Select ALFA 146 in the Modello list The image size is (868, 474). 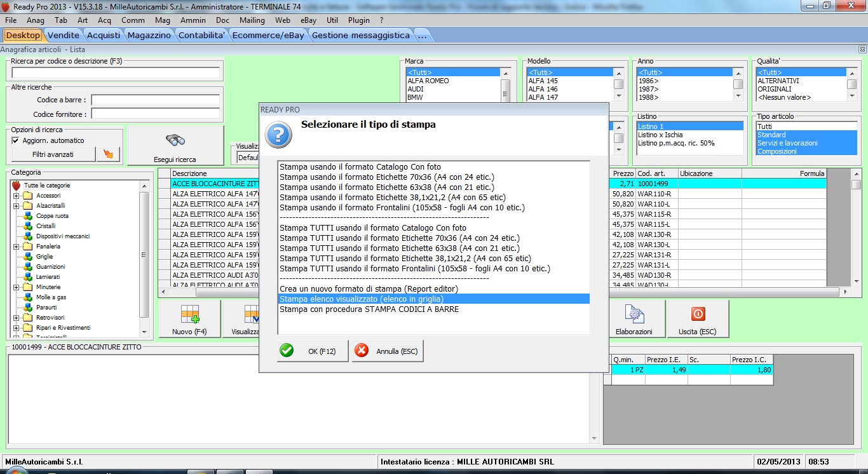570,89
